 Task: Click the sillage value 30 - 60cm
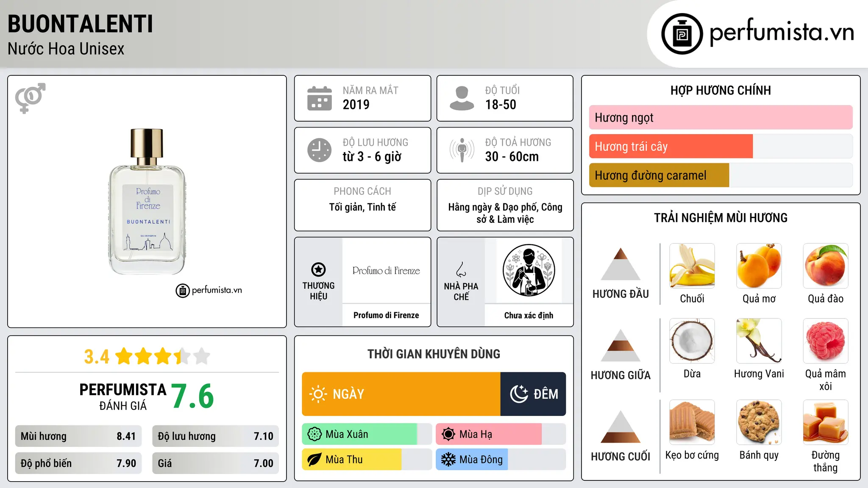coord(512,157)
